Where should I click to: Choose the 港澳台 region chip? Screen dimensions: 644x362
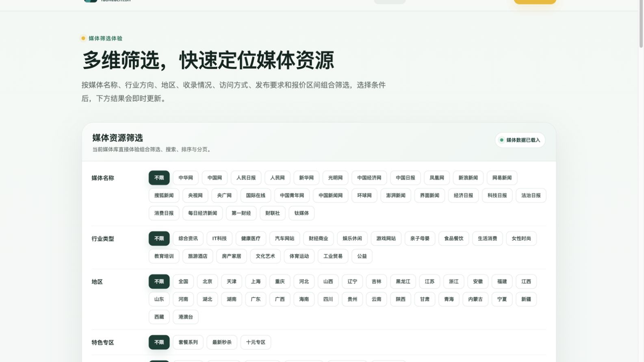[x=186, y=317]
